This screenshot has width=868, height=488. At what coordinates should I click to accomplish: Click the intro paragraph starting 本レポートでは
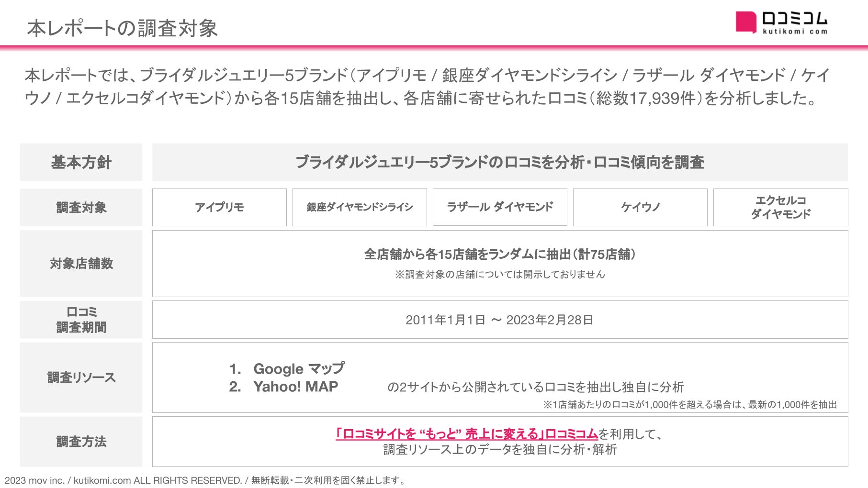pos(428,87)
